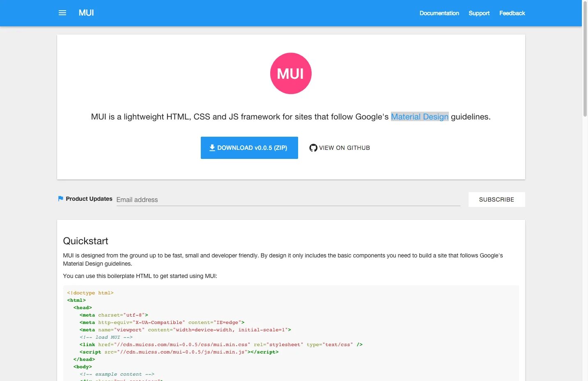Image resolution: width=588 pixels, height=381 pixels.
Task: Focus the Email address input field
Action: pyautogui.click(x=288, y=200)
